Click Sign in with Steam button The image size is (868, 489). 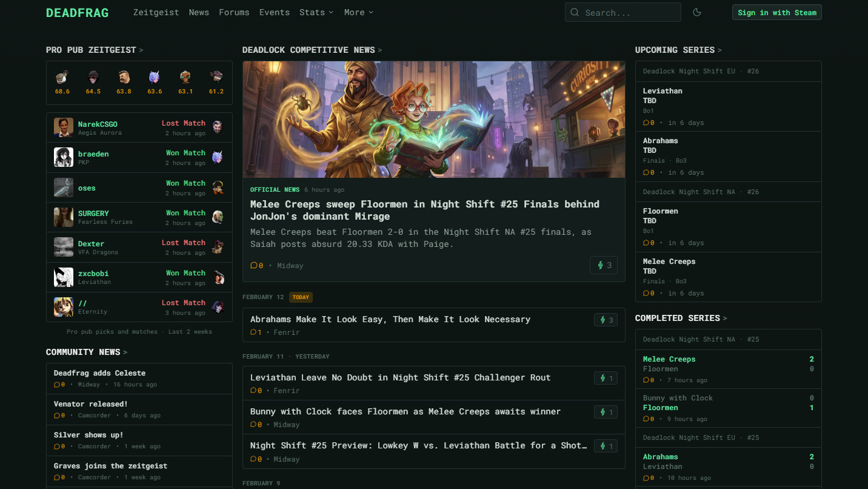(x=776, y=12)
